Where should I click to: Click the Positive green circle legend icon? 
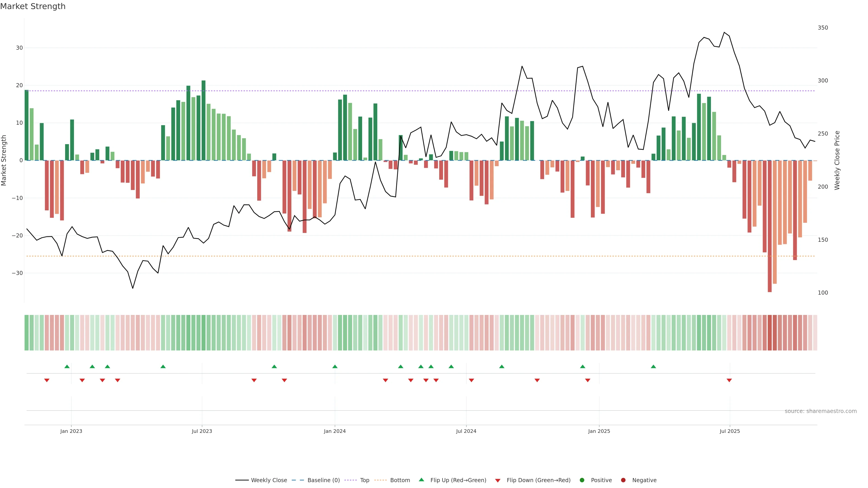point(582,480)
